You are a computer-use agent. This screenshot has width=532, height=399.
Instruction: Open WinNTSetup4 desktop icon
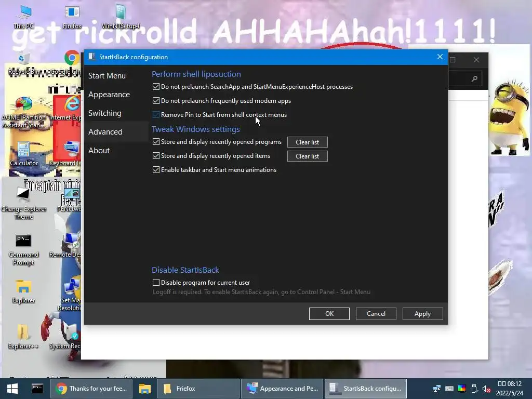121,16
